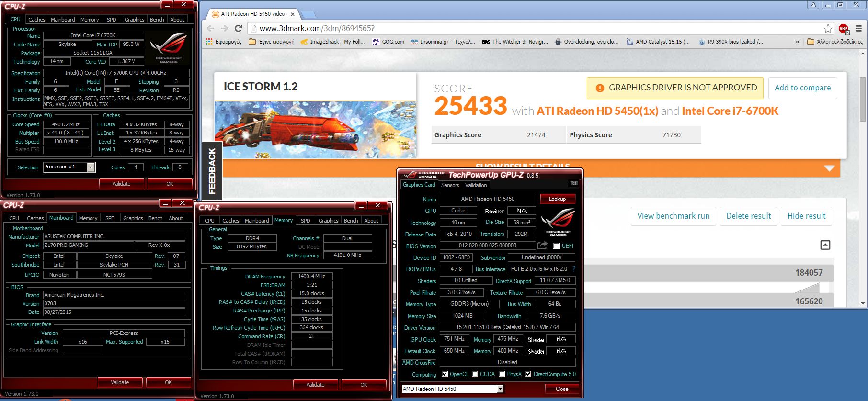This screenshot has height=401, width=868.
Task: Open the Adblock Plus extension icon
Action: click(844, 29)
